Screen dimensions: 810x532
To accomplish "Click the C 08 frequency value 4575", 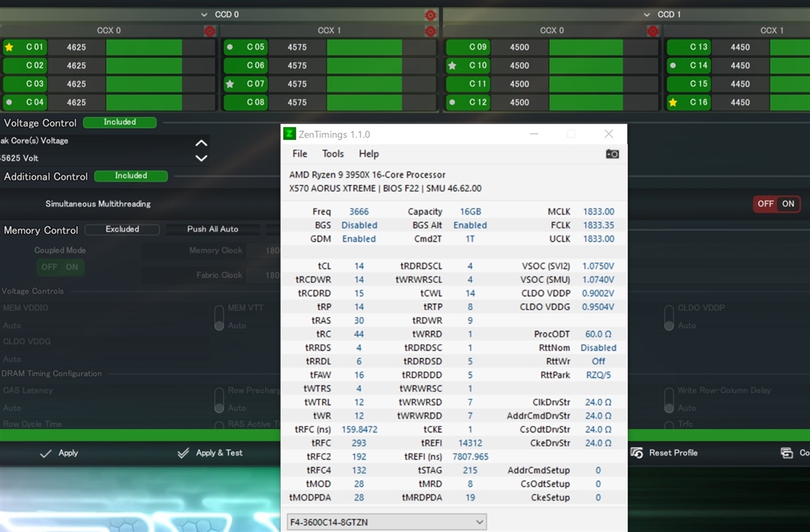I will coord(297,102).
